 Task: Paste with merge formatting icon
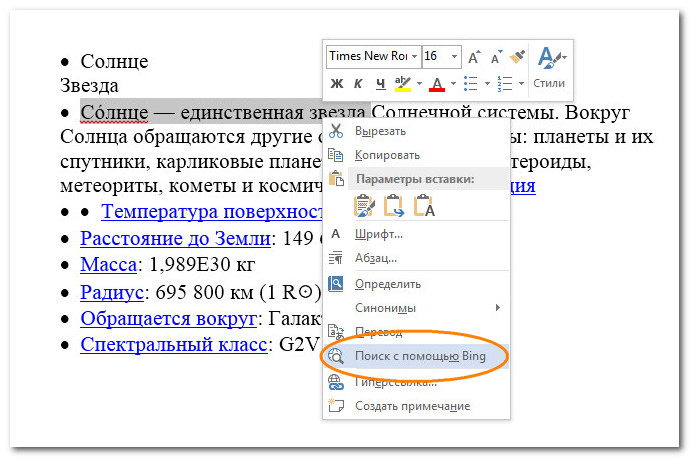click(x=394, y=205)
